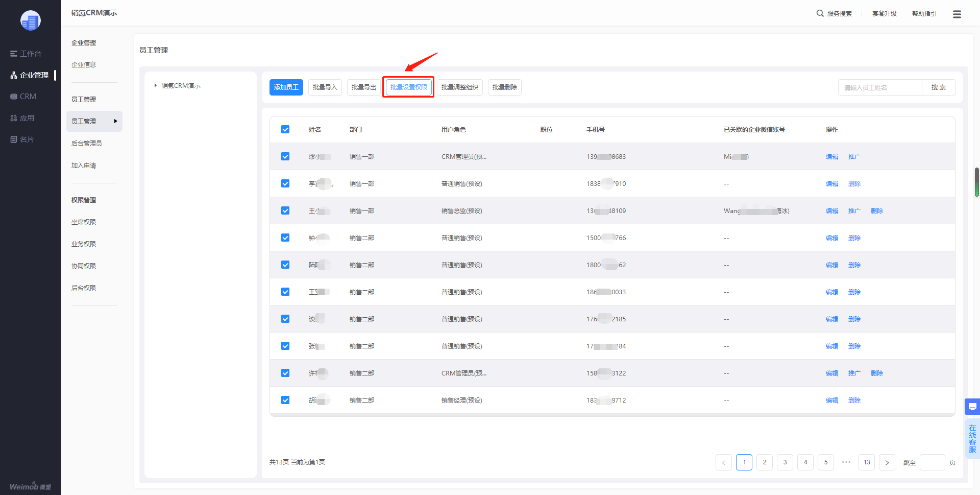Expand the 员工管理 submenu arrow
The image size is (980, 495).
(x=116, y=121)
